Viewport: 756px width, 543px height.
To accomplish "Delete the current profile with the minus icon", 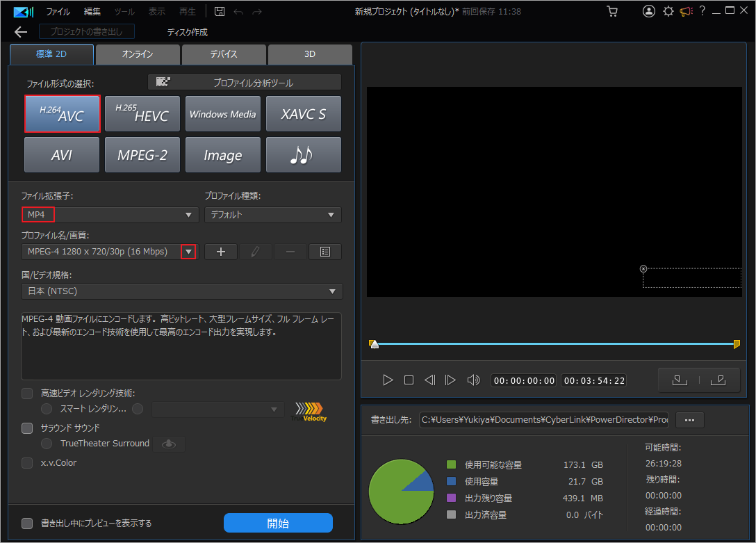I will [x=290, y=251].
